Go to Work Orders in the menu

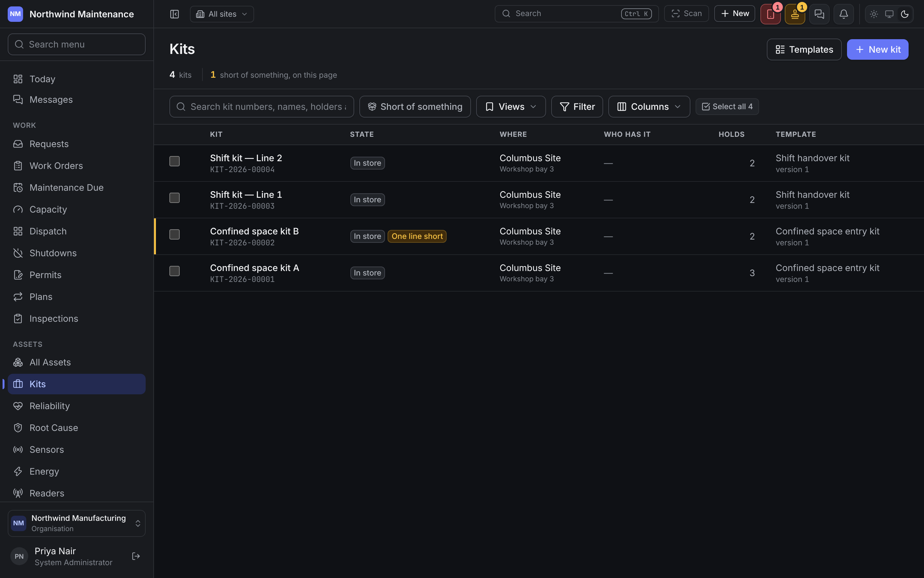tap(76, 166)
